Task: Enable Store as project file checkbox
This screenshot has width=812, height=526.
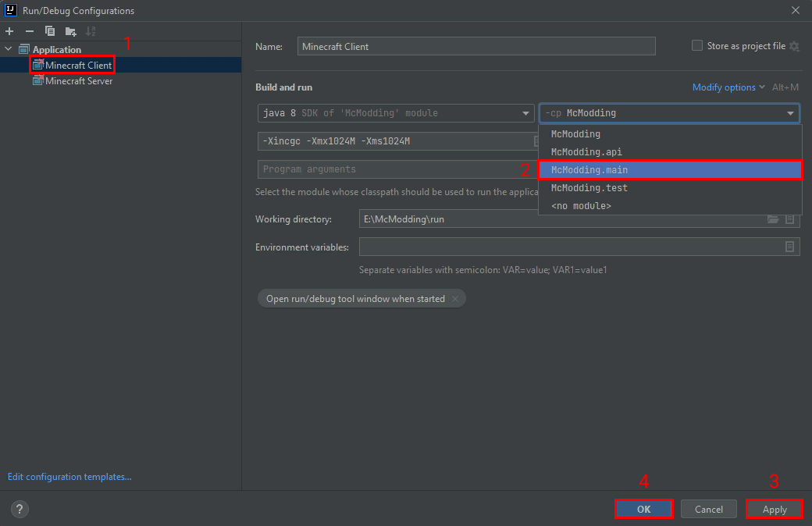Action: click(x=697, y=46)
